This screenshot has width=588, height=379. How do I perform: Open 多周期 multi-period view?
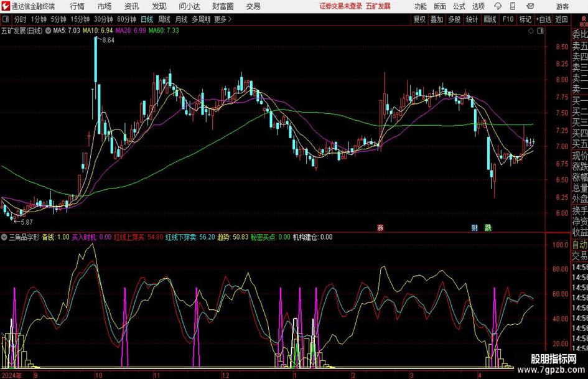(x=201, y=19)
